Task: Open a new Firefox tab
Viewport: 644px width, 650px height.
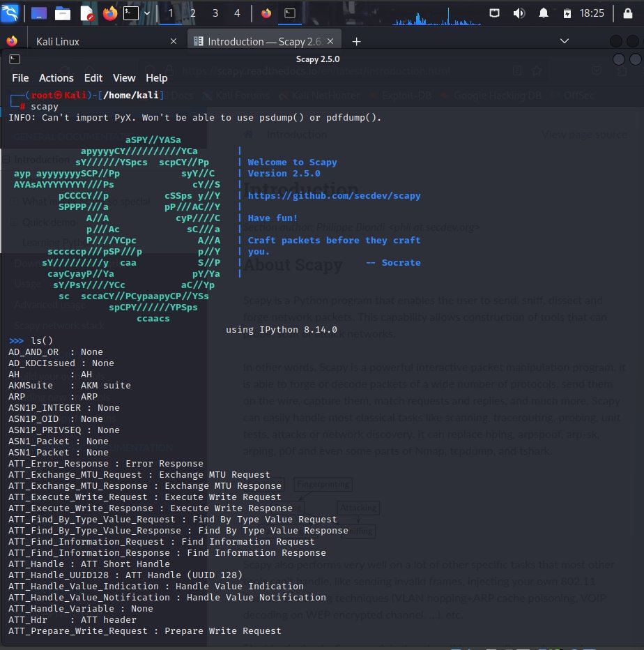Action: click(x=356, y=41)
